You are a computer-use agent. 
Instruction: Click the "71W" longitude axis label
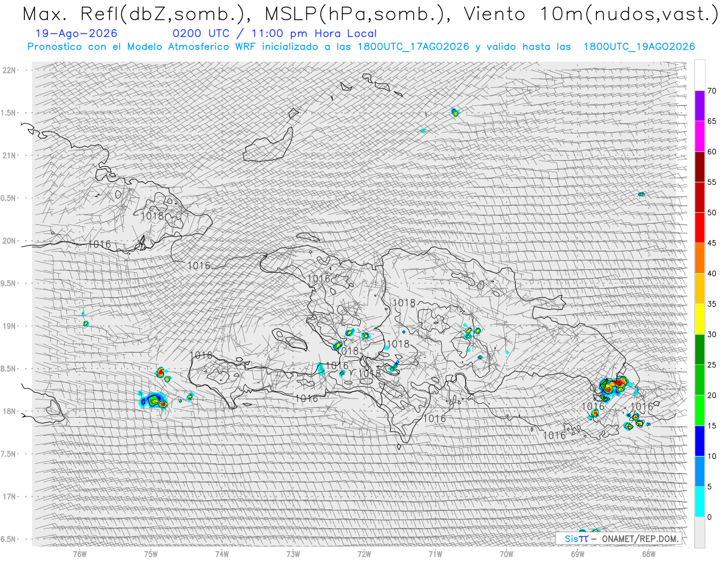pyautogui.click(x=435, y=554)
